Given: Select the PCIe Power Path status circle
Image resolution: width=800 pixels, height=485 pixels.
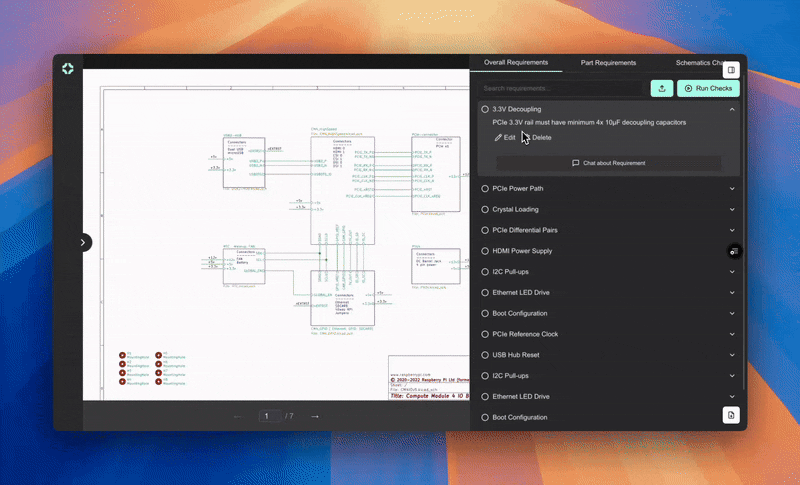Looking at the screenshot, I should click(x=485, y=188).
